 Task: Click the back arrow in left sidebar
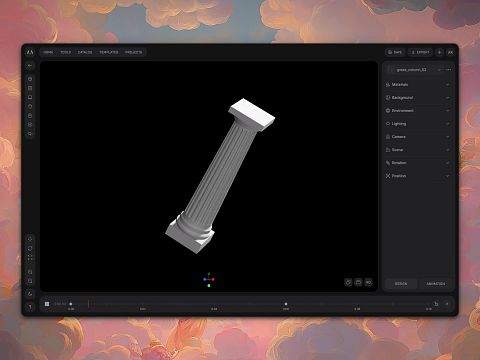tap(30, 66)
